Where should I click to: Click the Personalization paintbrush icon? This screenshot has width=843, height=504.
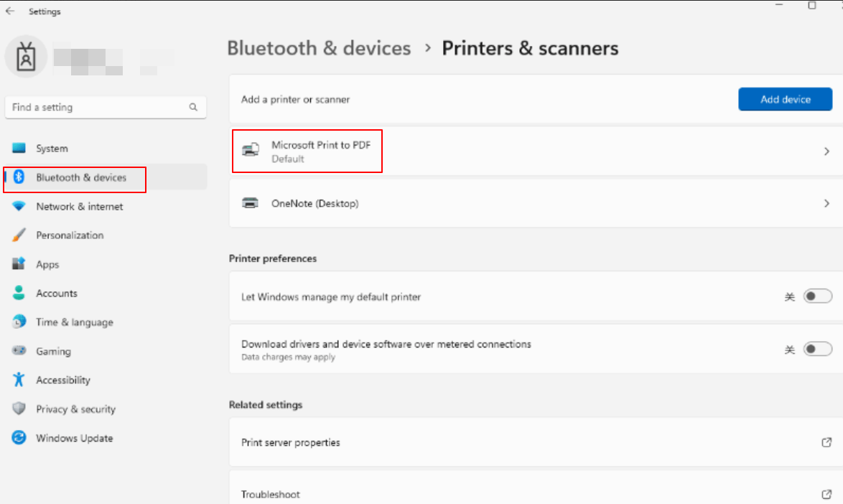19,235
